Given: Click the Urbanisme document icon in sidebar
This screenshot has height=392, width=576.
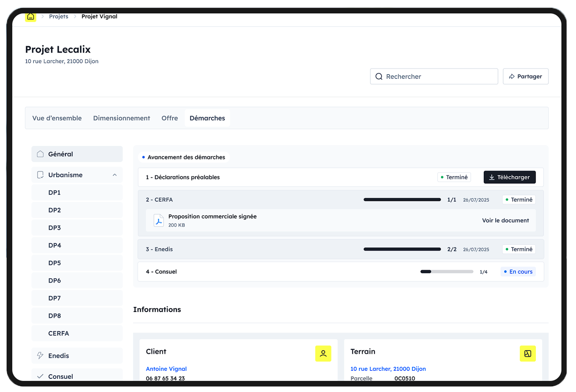Looking at the screenshot, I should point(40,175).
